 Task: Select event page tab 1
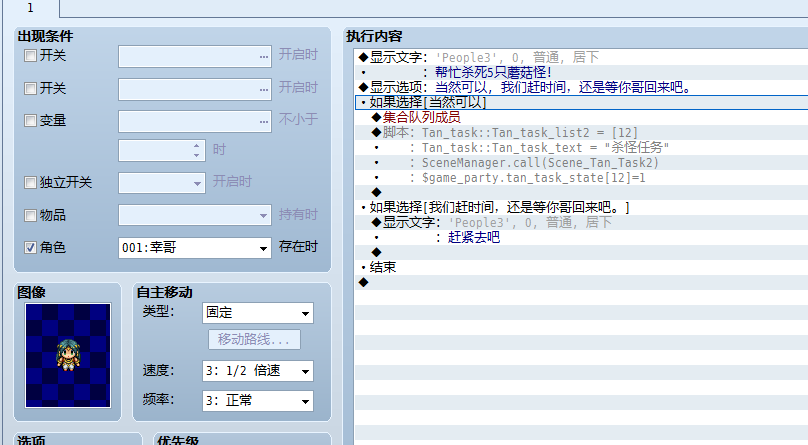pos(30,8)
